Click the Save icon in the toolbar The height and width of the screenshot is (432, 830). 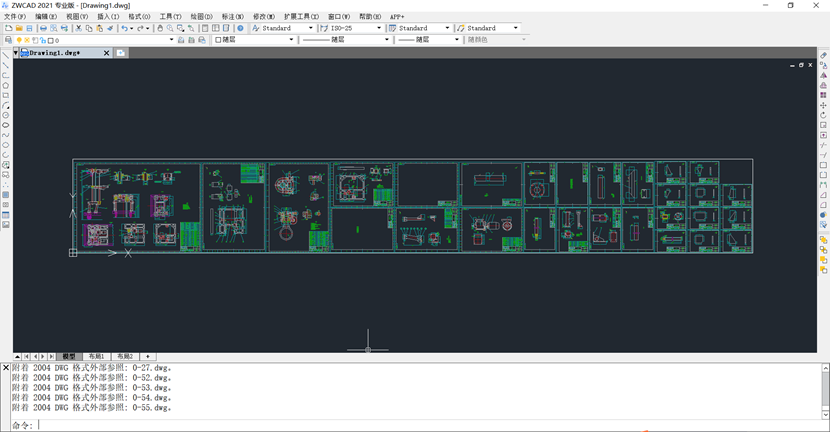tap(28, 28)
